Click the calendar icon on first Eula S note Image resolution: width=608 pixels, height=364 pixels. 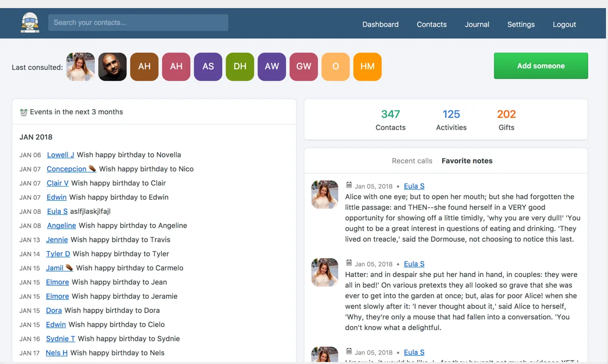(x=349, y=185)
